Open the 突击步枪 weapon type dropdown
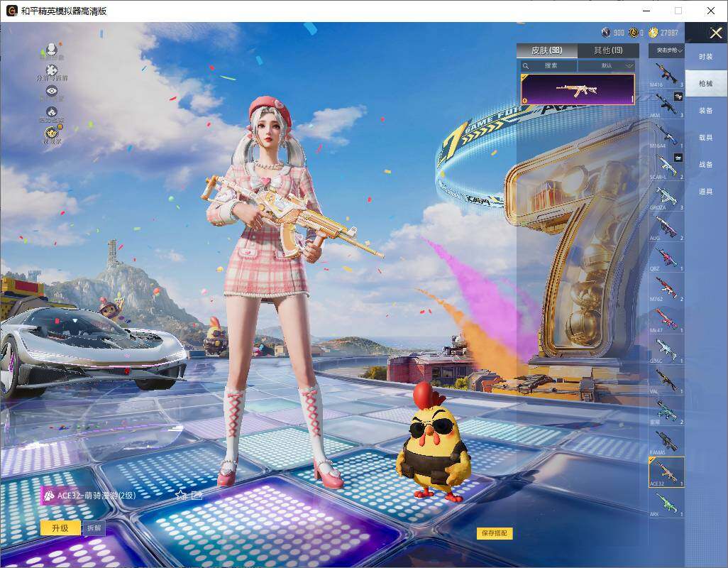Screen dimensions: 728x568 [x=667, y=50]
